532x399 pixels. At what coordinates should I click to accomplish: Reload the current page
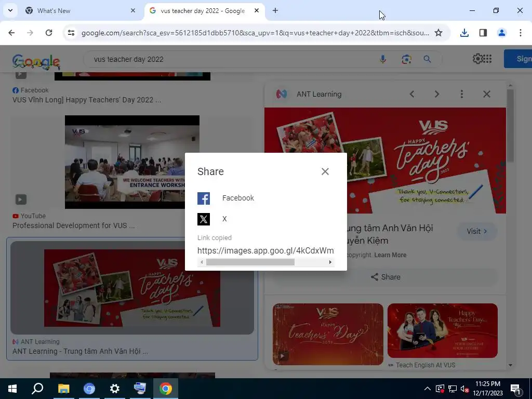pos(49,33)
